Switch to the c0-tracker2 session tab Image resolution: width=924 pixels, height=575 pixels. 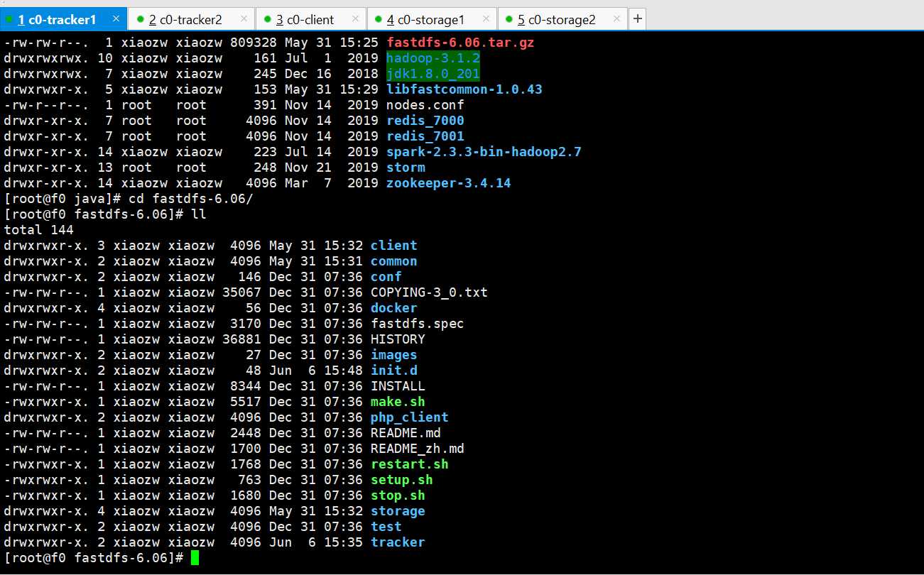point(191,19)
